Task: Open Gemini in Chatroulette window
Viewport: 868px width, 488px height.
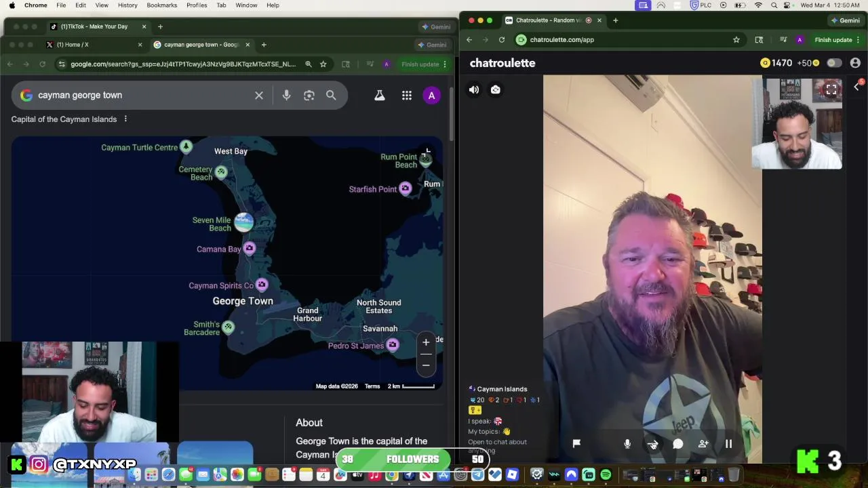Action: [844, 20]
